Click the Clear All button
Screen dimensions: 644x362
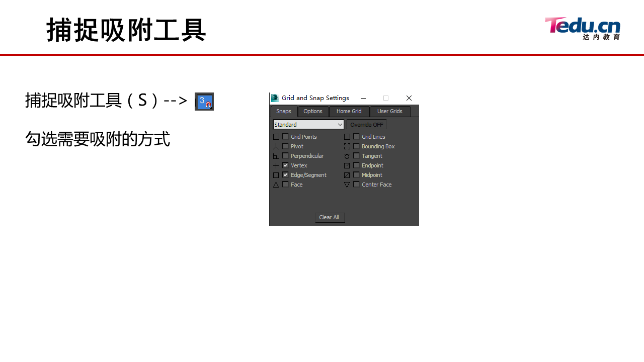pos(330,217)
